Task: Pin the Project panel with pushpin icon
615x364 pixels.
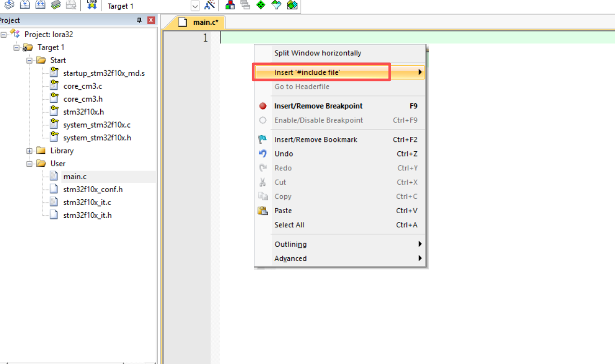Action: click(x=139, y=20)
